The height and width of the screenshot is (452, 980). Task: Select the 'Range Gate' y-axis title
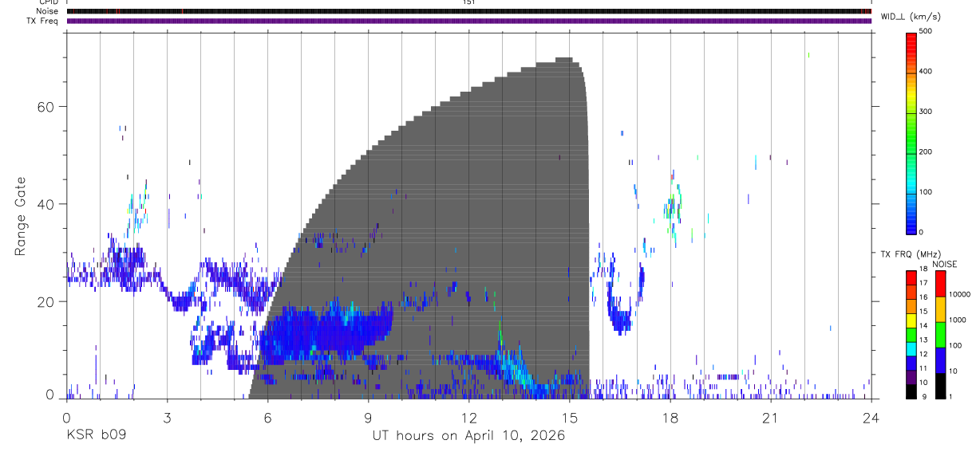click(22, 217)
